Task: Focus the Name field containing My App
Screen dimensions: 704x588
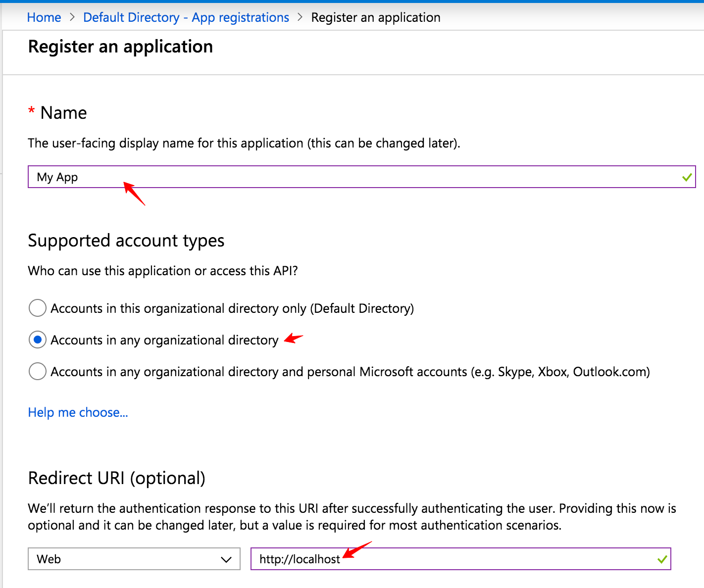Action: point(347,177)
